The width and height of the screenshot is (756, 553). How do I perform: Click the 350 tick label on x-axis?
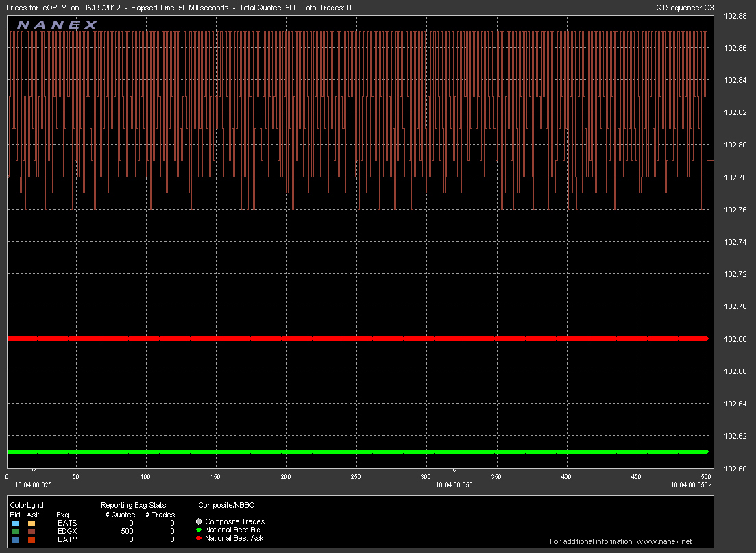[496, 477]
